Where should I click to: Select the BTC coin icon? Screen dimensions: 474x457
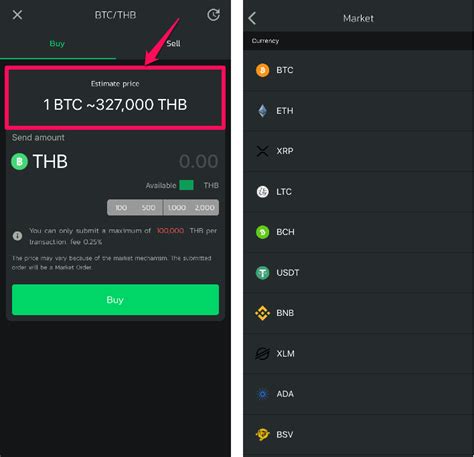(263, 70)
